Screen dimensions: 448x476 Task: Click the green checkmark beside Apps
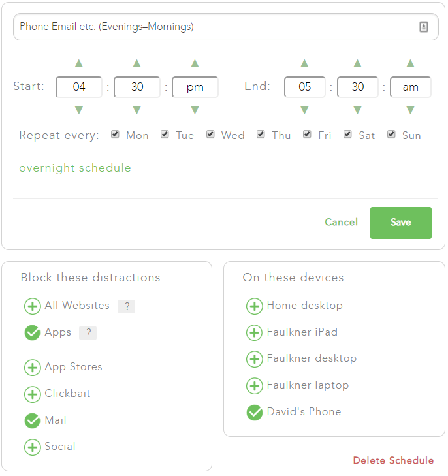coord(32,333)
